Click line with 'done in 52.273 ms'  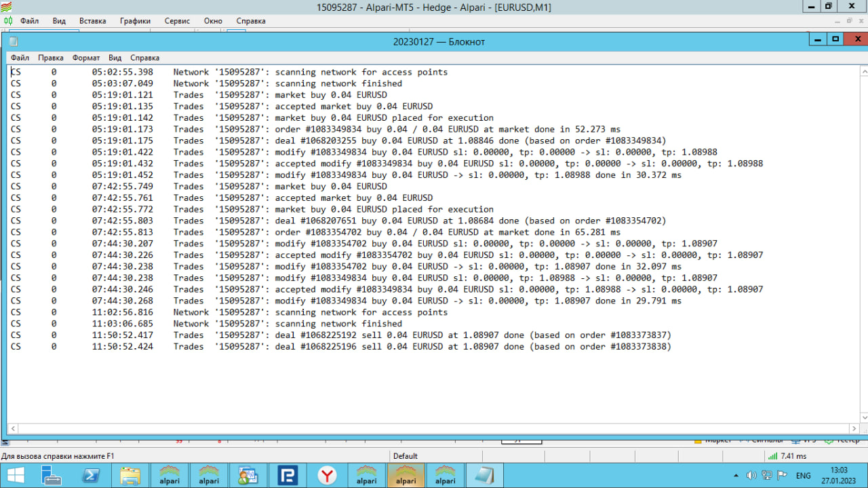[x=315, y=129]
